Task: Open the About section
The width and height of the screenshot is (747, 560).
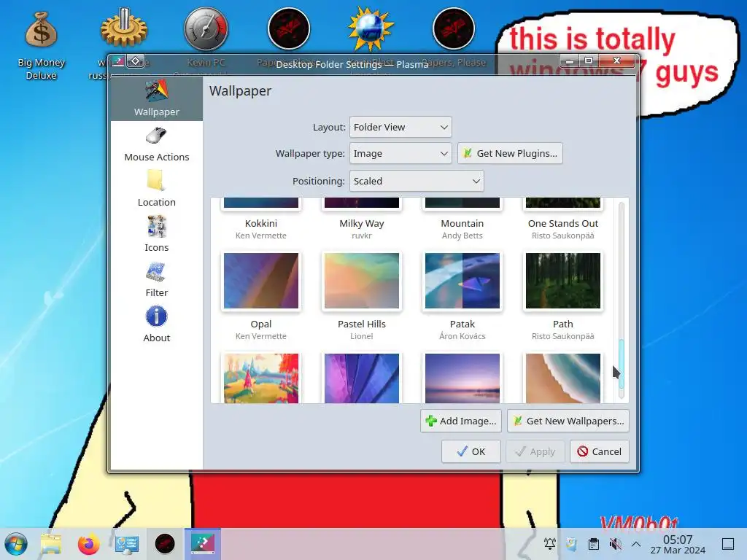Action: 156,325
